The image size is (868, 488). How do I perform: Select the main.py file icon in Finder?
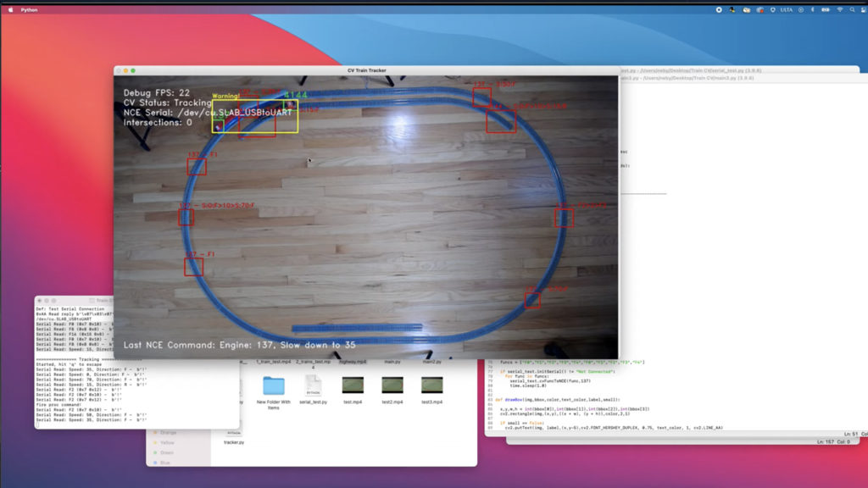392,362
